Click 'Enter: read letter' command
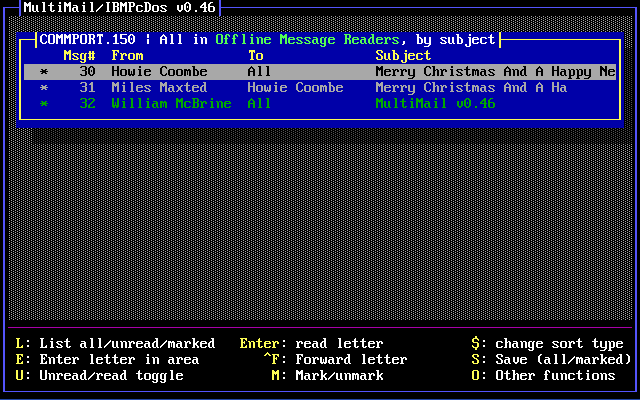The image size is (640, 400). click(311, 344)
